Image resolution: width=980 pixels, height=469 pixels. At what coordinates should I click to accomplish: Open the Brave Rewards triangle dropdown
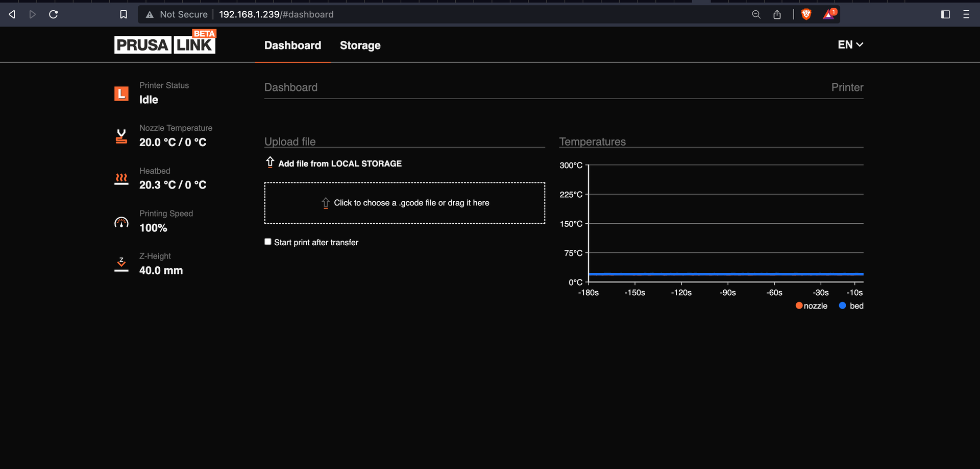(828, 14)
